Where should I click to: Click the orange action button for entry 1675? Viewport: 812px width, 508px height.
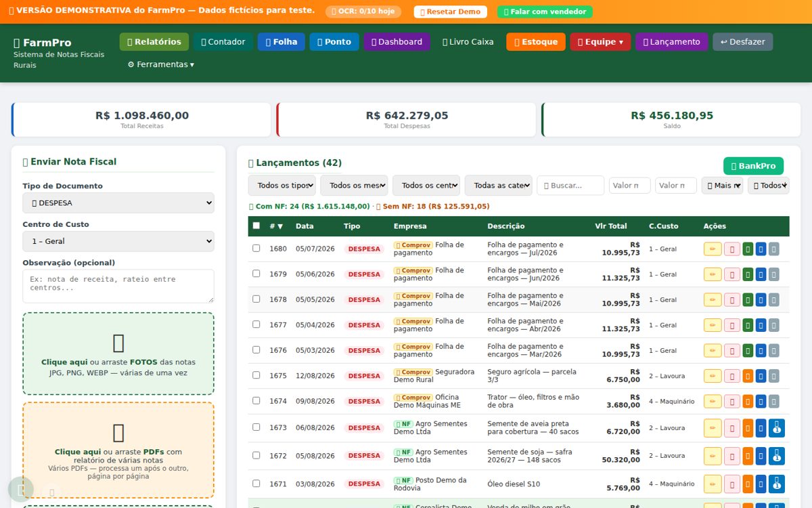click(748, 376)
